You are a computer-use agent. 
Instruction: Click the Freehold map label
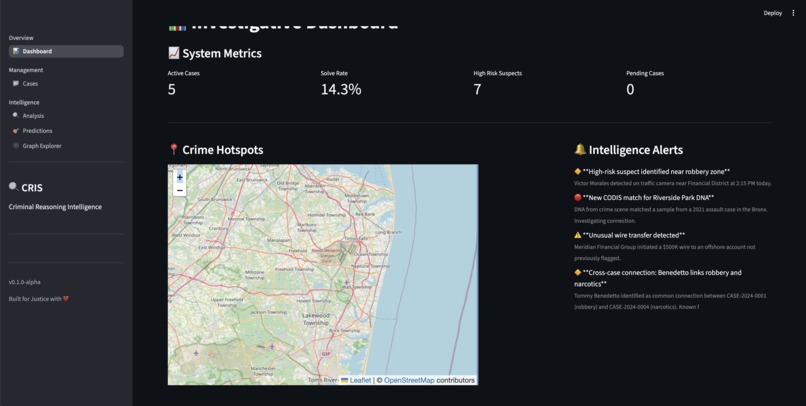click(298, 251)
